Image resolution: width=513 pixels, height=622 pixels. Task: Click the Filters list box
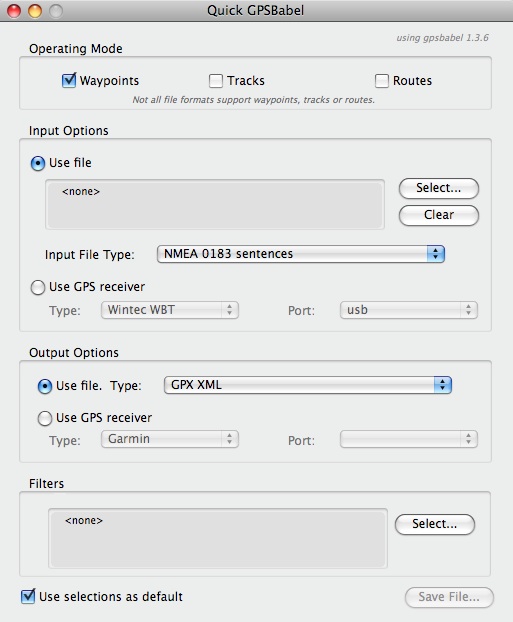point(218,538)
